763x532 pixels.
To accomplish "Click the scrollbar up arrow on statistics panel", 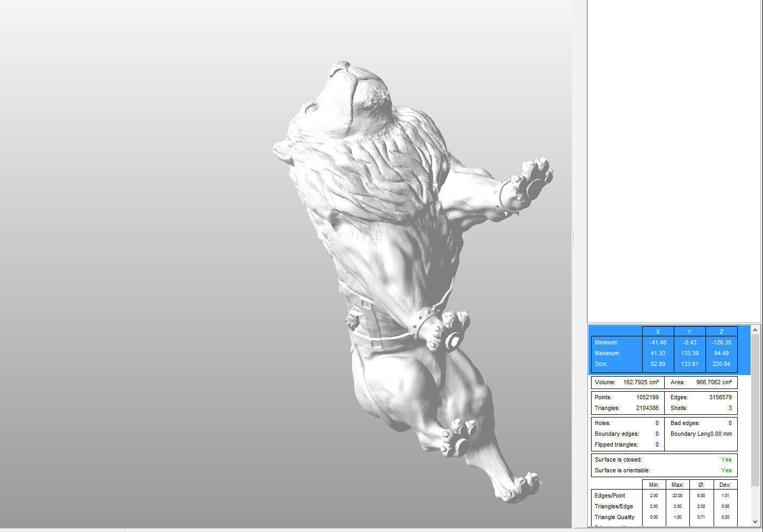I will [756, 329].
